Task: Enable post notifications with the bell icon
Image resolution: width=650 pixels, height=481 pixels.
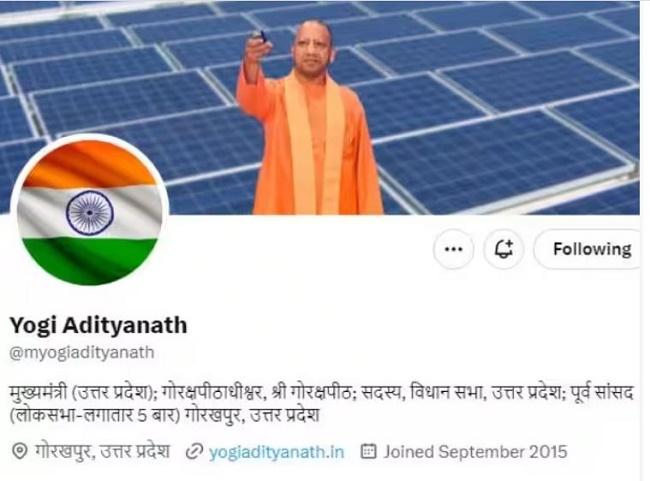Action: [x=504, y=249]
